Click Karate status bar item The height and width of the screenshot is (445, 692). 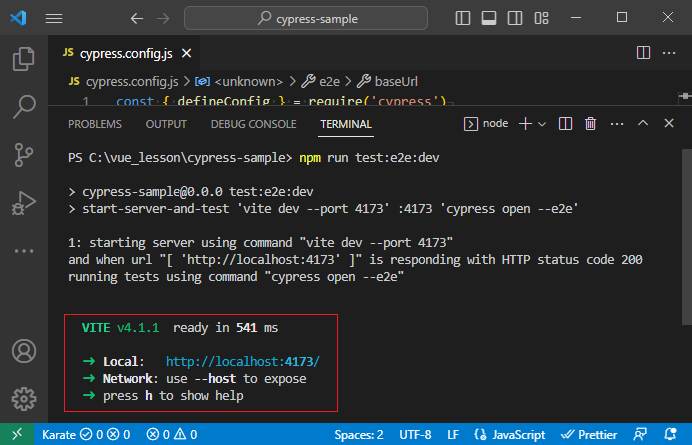pyautogui.click(x=86, y=435)
